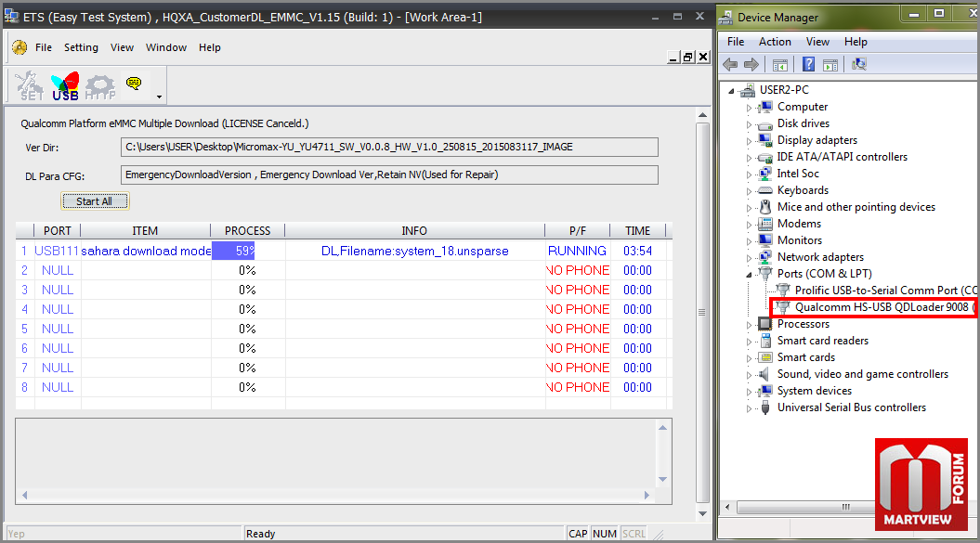Click Show/Hide Console Tree icon in Device Manager
This screenshot has height=543, width=980.
(x=780, y=64)
